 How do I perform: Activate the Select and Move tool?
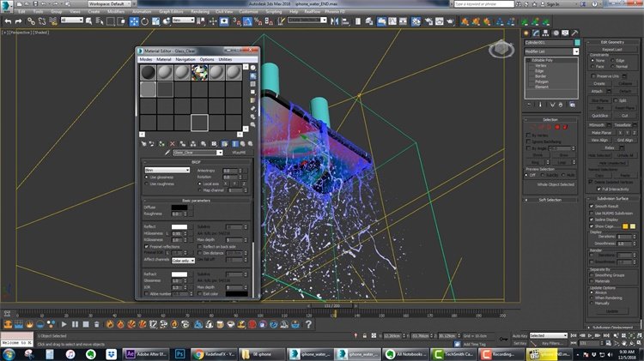pos(134,21)
